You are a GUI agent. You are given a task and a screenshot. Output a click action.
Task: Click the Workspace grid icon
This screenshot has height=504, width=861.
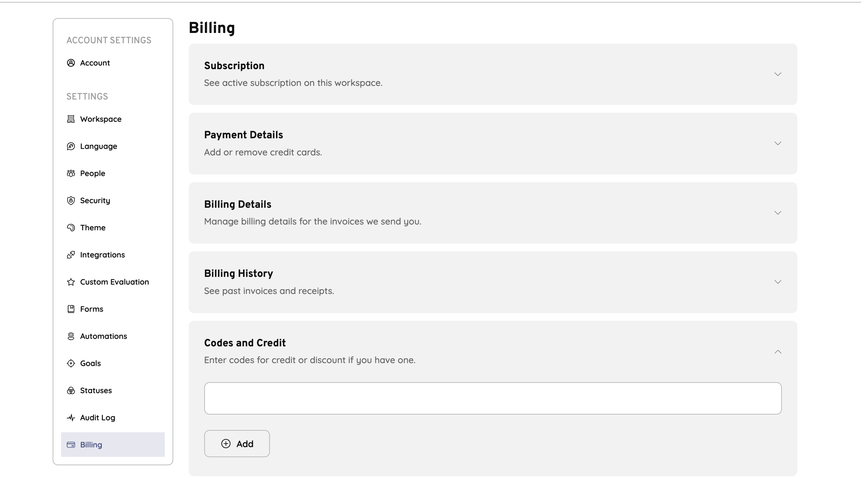pyautogui.click(x=71, y=119)
